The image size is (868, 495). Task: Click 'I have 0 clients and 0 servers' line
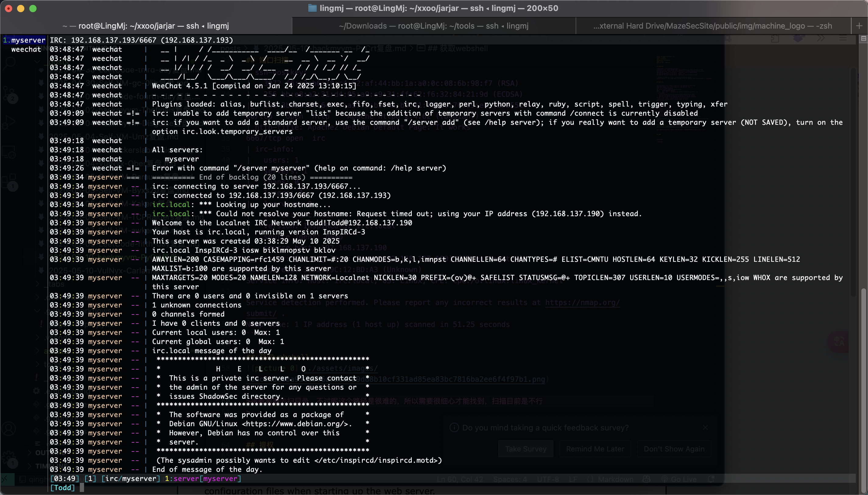point(216,323)
